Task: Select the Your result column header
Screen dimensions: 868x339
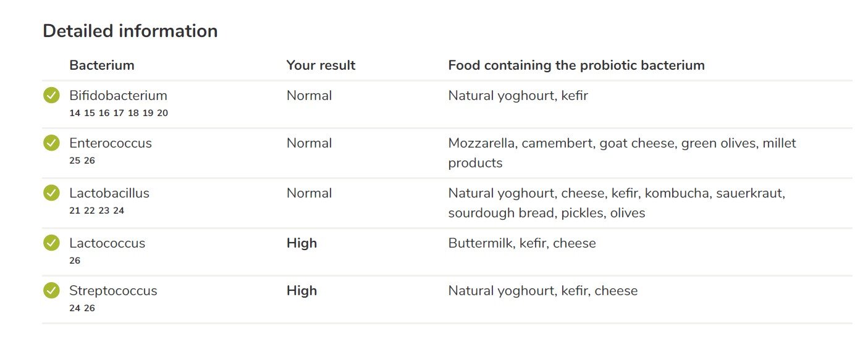Action: [321, 65]
